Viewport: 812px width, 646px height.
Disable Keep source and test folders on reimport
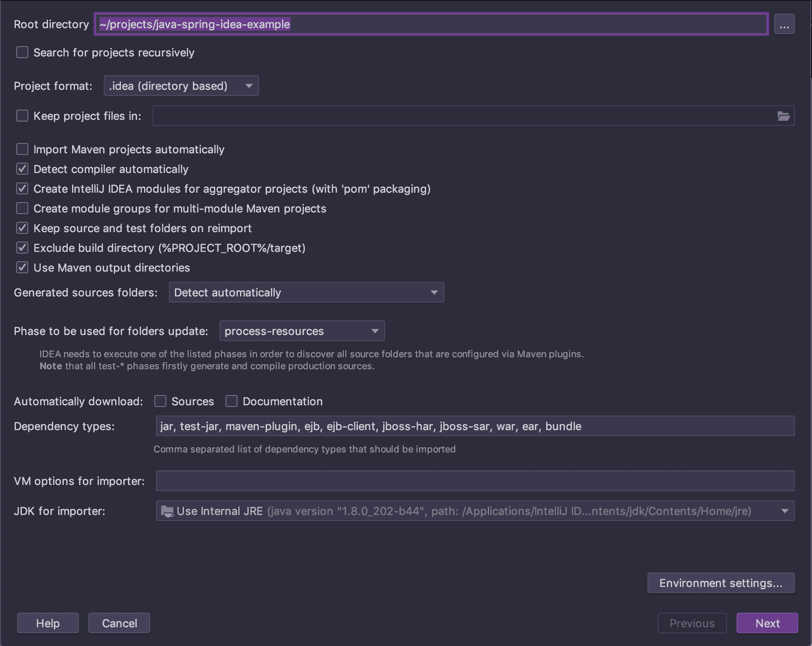pos(22,228)
